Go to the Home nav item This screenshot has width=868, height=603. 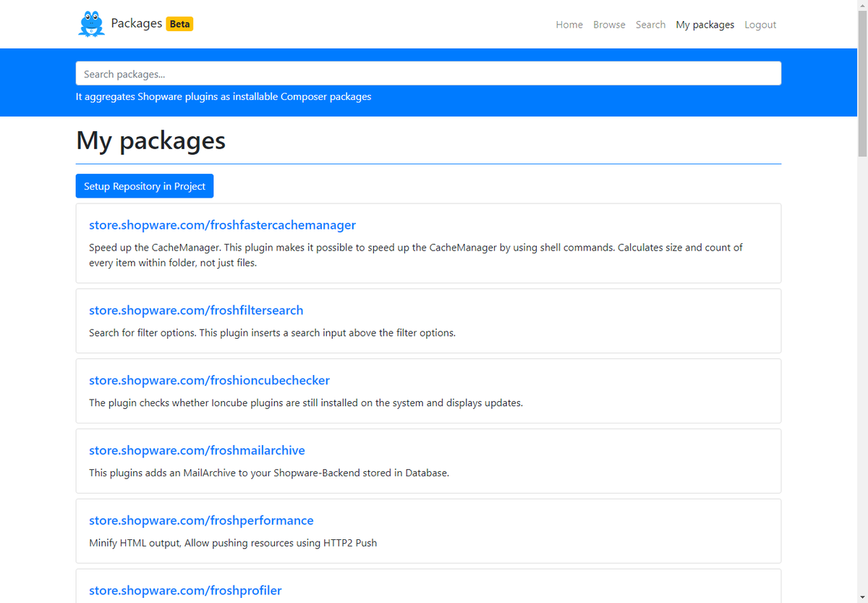[x=569, y=25]
